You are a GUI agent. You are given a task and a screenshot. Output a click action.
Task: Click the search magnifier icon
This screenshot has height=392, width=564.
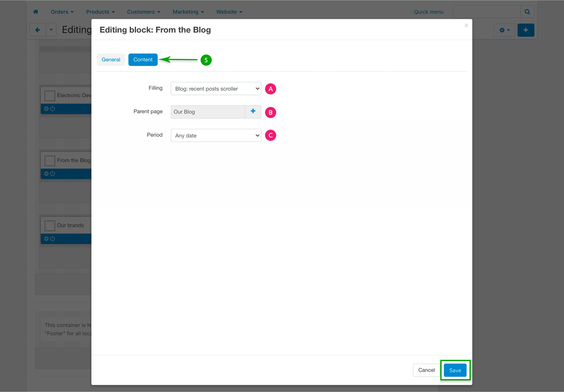coord(527,12)
